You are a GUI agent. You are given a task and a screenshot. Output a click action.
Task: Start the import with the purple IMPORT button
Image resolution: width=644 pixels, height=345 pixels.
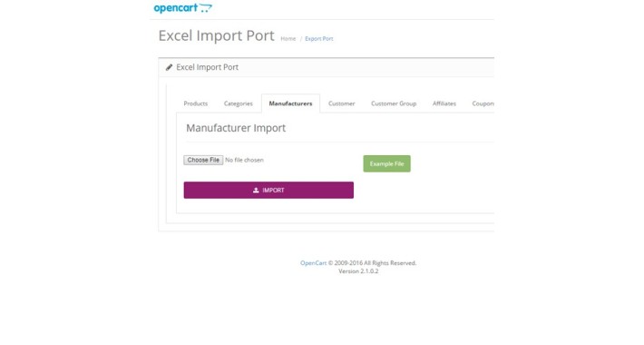[x=268, y=190]
